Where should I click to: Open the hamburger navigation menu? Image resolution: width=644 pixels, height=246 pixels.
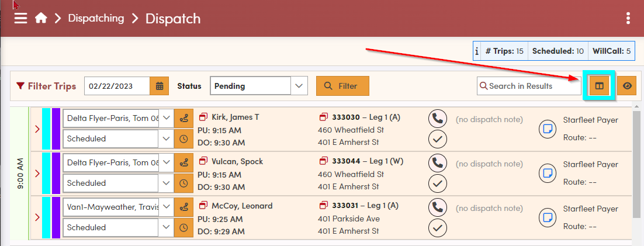pyautogui.click(x=20, y=18)
